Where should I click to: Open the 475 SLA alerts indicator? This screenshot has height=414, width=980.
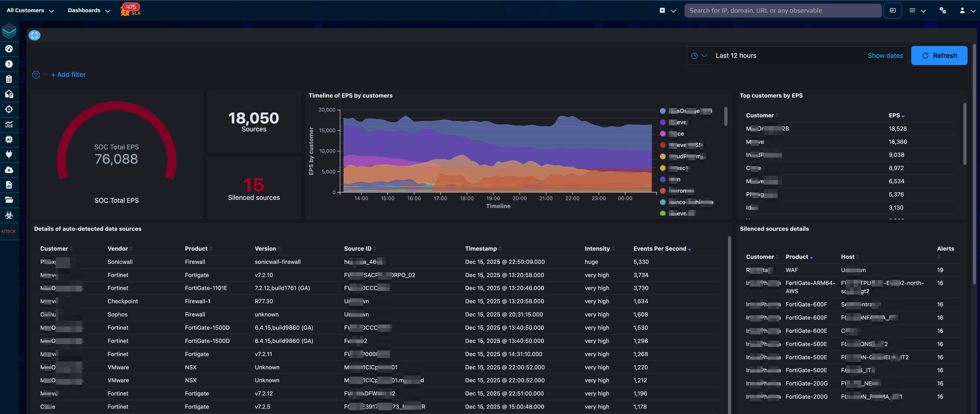[x=130, y=10]
